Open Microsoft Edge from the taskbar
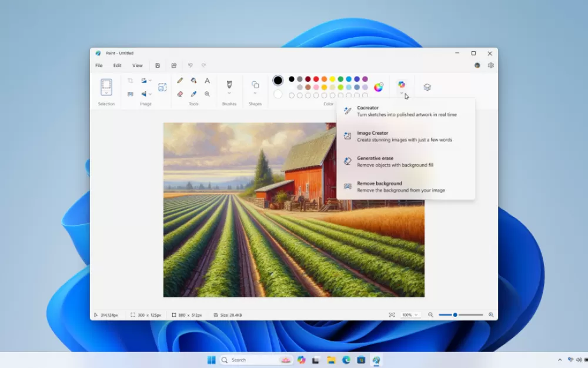 click(346, 360)
